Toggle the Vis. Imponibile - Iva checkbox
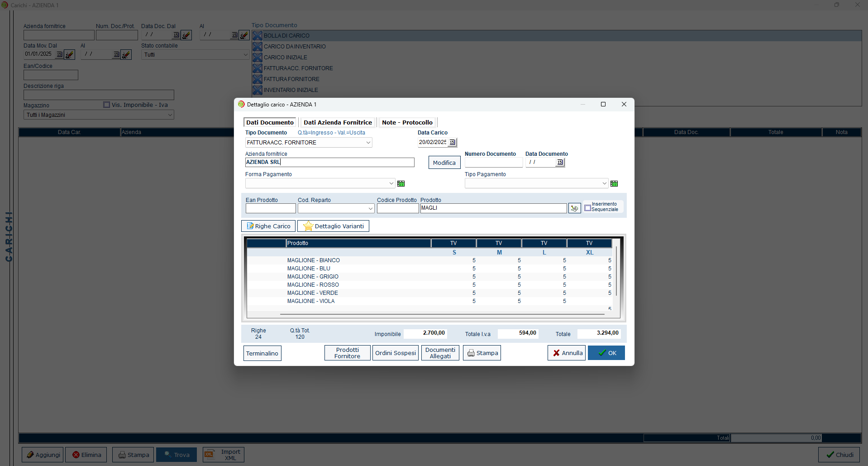 pyautogui.click(x=107, y=105)
